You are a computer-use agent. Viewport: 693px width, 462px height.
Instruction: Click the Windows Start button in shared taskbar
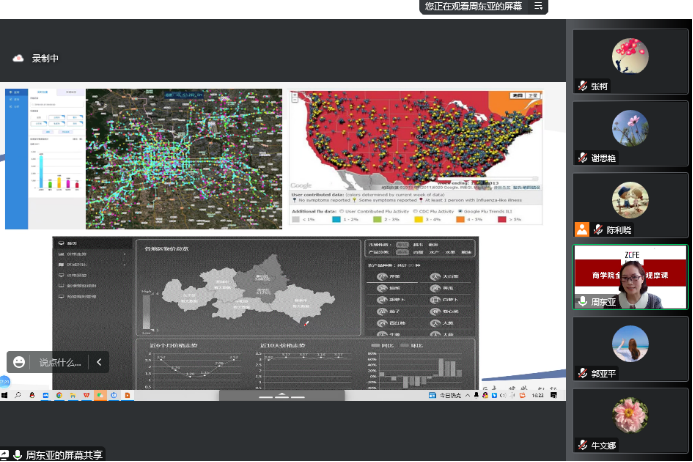[x=6, y=395]
